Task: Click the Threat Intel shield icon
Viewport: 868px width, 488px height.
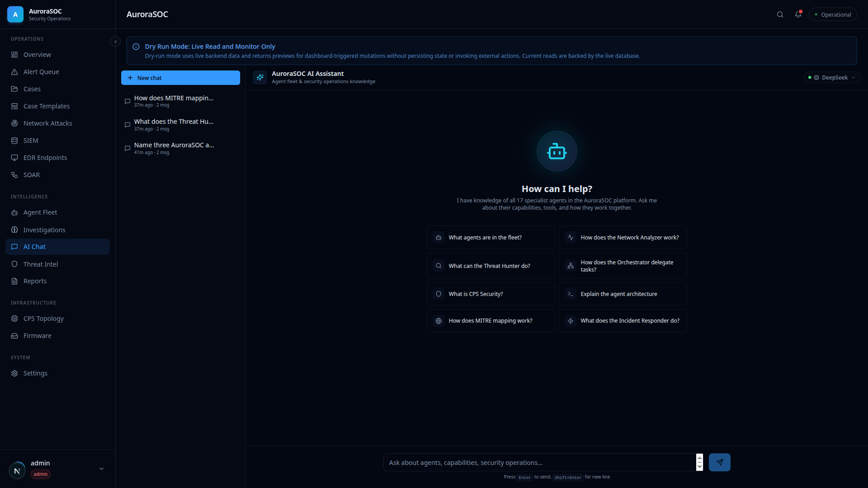Action: point(14,264)
